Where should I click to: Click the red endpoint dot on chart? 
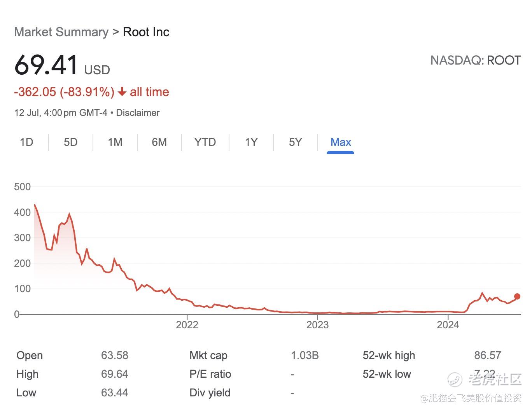[517, 296]
